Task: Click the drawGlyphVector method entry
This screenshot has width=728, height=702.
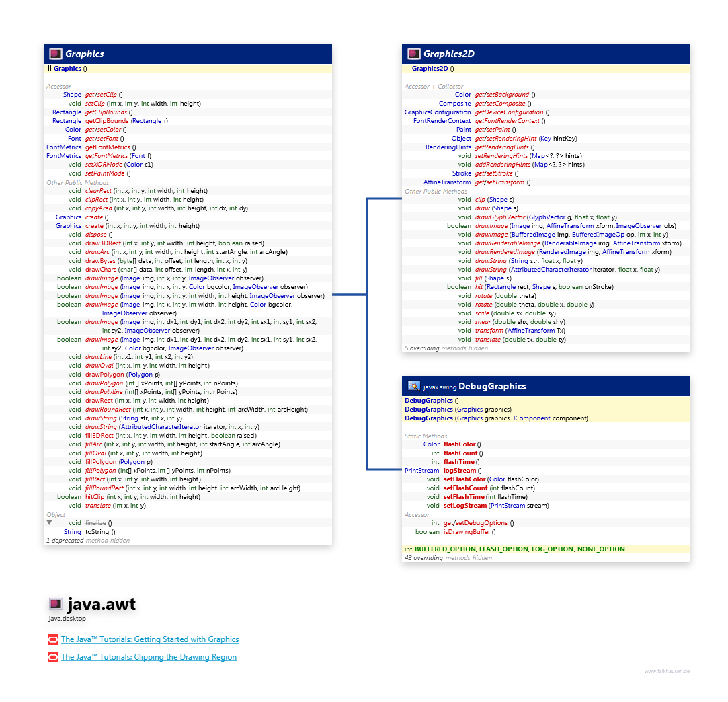Action: 500,217
